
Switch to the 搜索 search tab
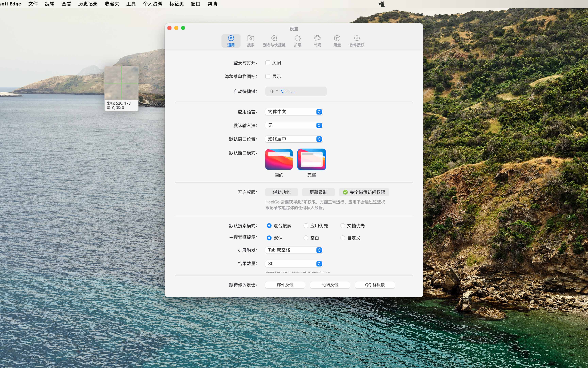(x=250, y=41)
